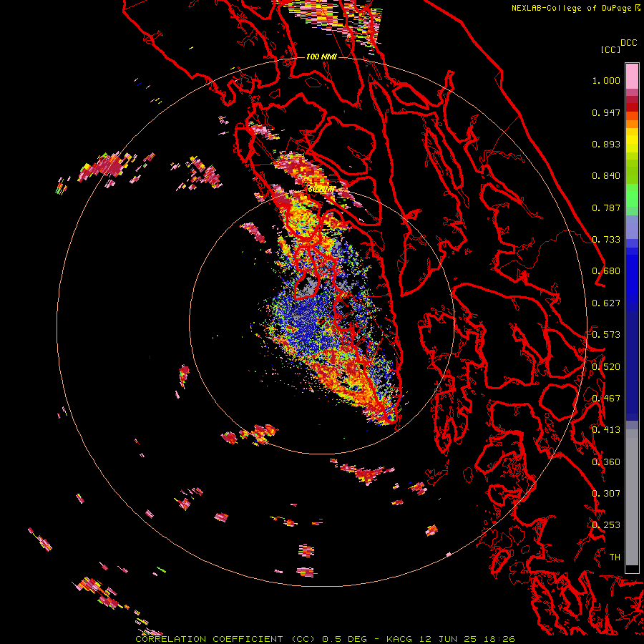Click the 0.627 color scale value
Image resolution: width=644 pixels, height=644 pixels.
pos(606,303)
